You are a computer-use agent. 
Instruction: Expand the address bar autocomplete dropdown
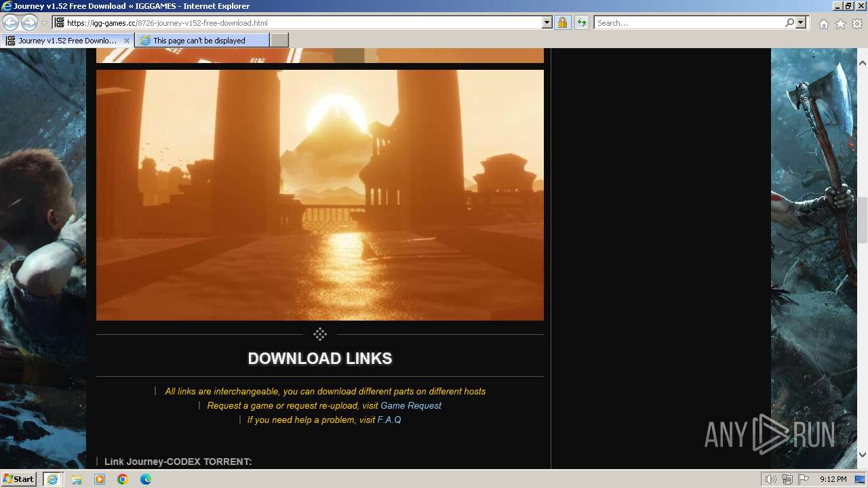click(547, 23)
